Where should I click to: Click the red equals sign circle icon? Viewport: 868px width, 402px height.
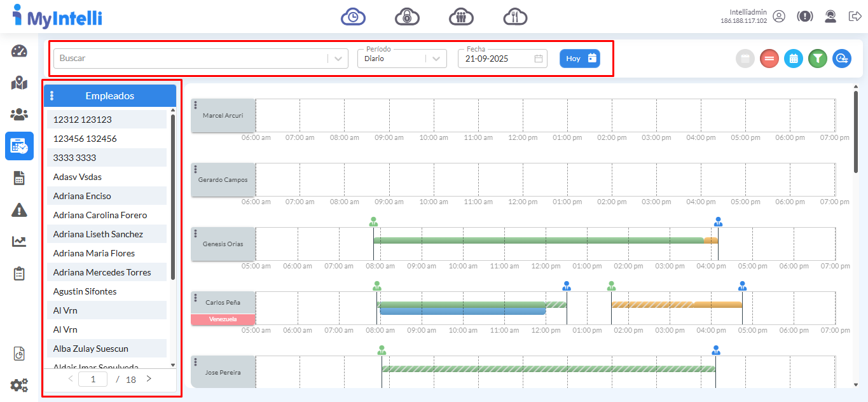[x=769, y=59]
